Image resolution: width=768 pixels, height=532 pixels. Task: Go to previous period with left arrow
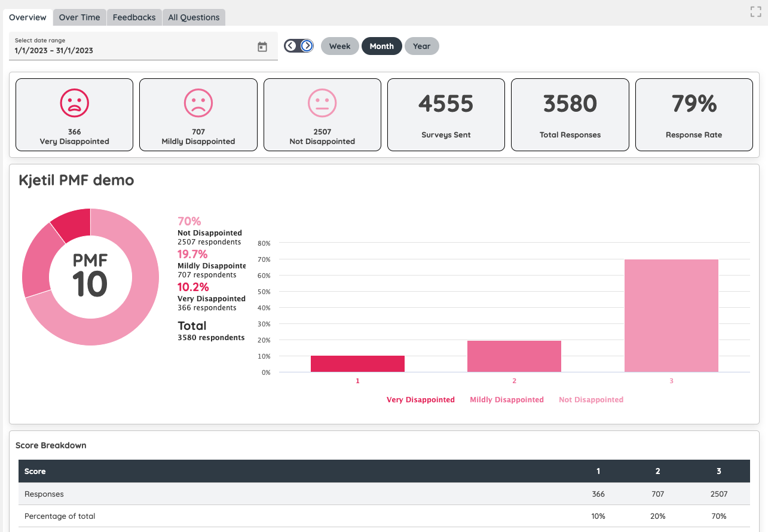pos(291,46)
